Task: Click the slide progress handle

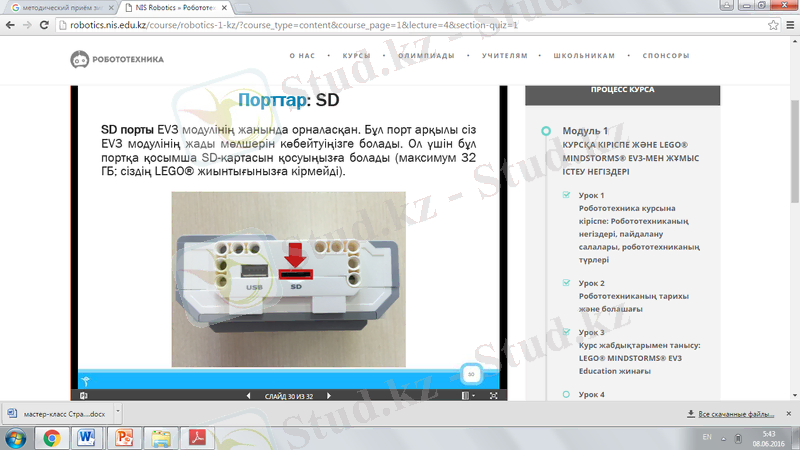Action: point(470,374)
